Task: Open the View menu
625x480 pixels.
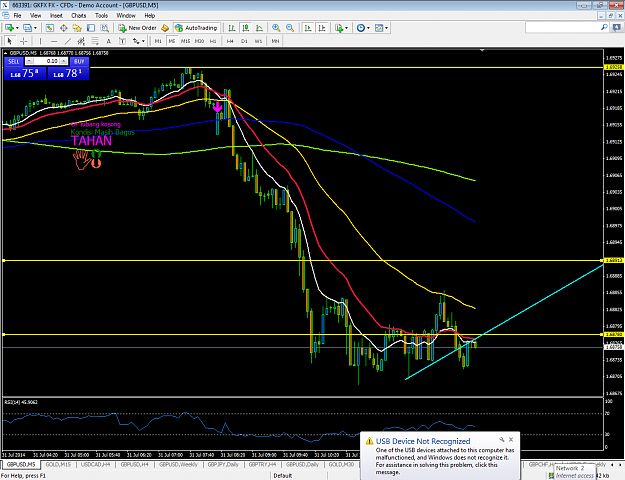Action: 35,16
